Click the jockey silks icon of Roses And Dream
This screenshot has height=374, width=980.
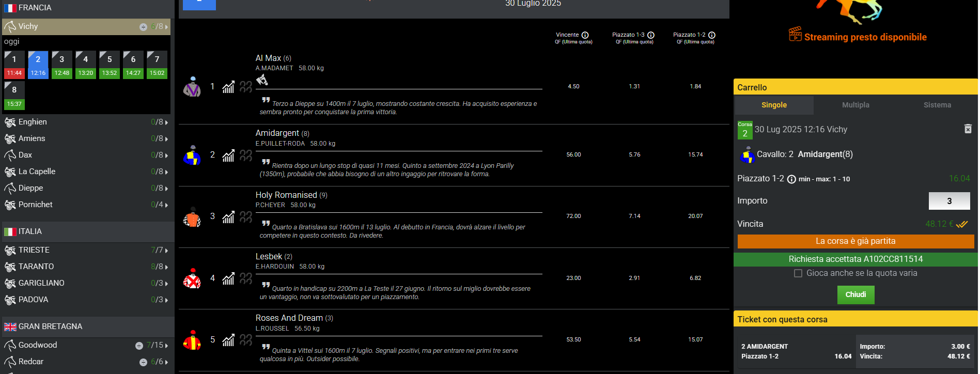point(192,340)
